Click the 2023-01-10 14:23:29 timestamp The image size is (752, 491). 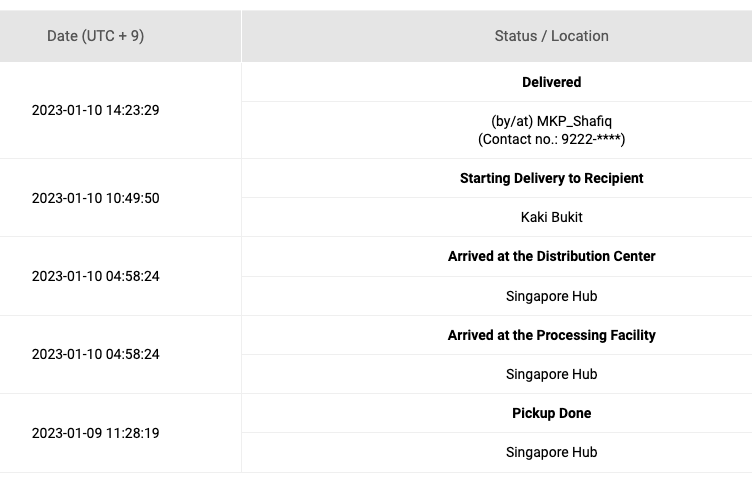point(95,111)
